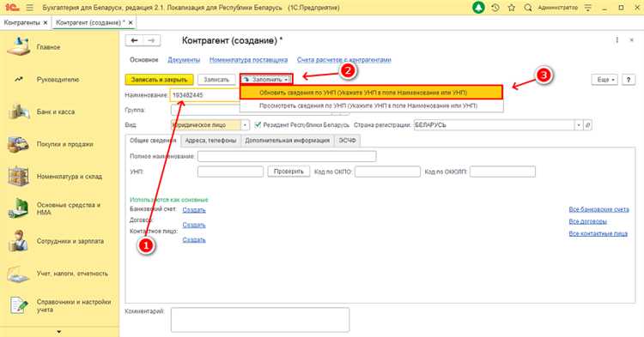Screen dimensions: 644x337
Task: Click the Группа input field
Action: click(205, 111)
